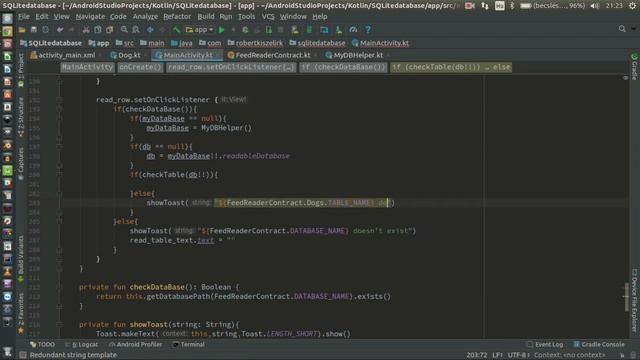640x360 pixels.
Task: Click the Debug app bug icon
Action: pos(245,30)
